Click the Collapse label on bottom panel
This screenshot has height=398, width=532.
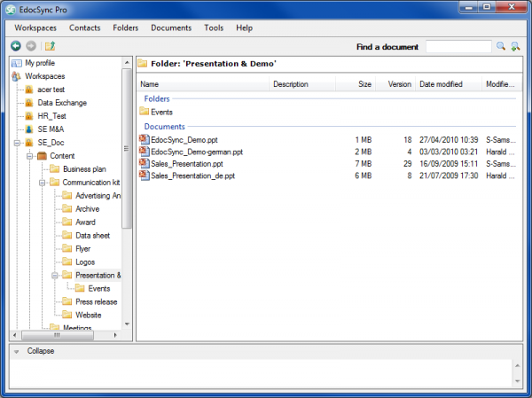(x=41, y=351)
